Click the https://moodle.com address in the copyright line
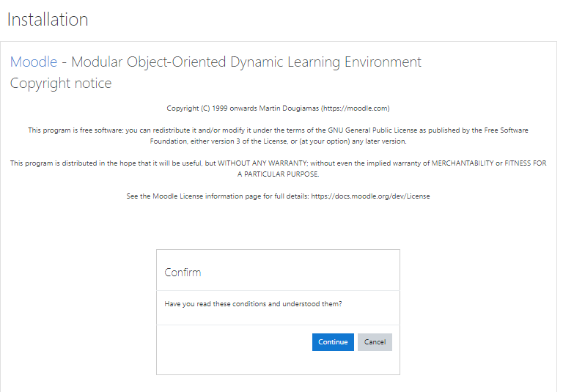 point(355,108)
